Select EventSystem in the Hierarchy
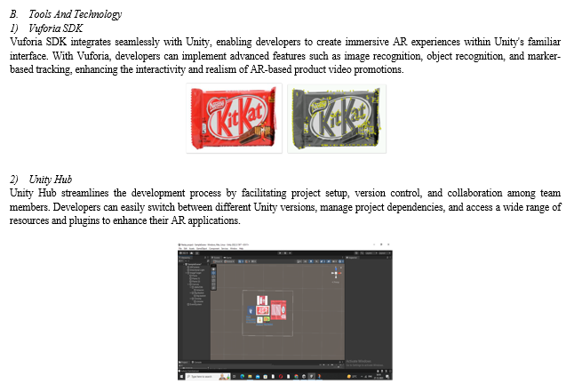 pyautogui.click(x=195, y=304)
